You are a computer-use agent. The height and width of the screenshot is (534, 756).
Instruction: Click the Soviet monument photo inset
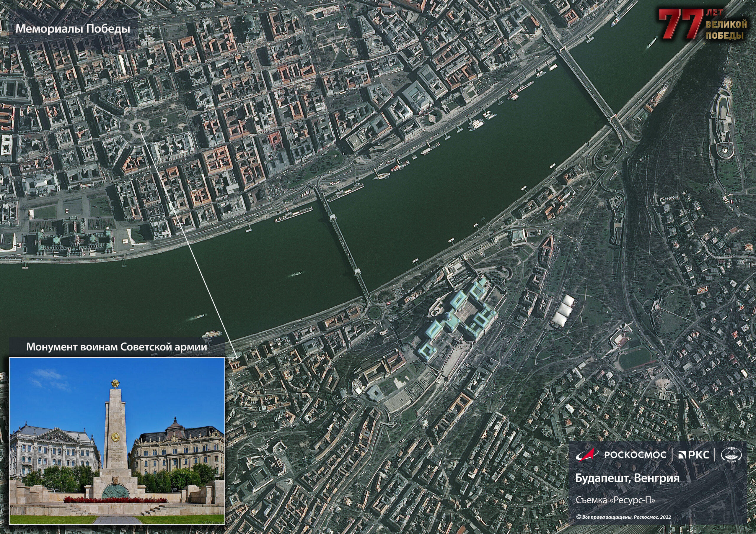[x=117, y=441]
